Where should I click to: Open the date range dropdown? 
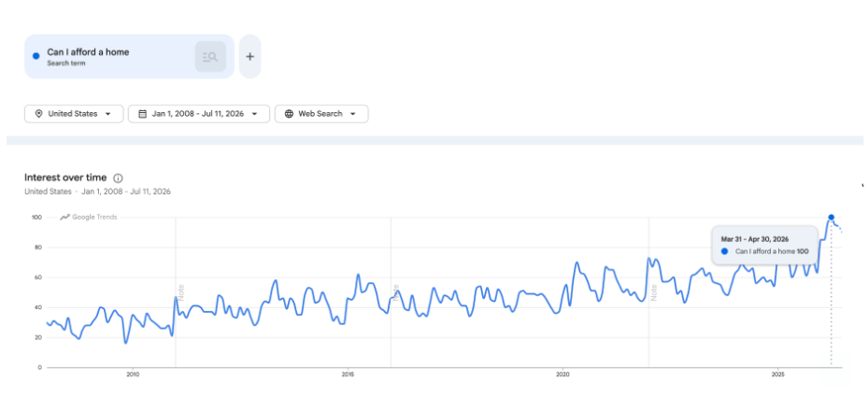[199, 113]
